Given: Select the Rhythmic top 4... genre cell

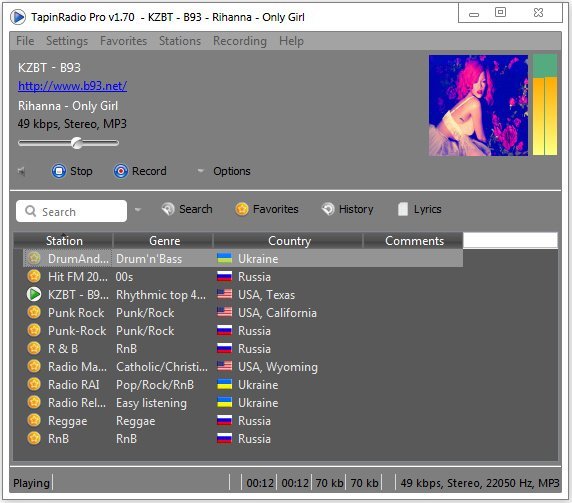Looking at the screenshot, I should tap(161, 295).
